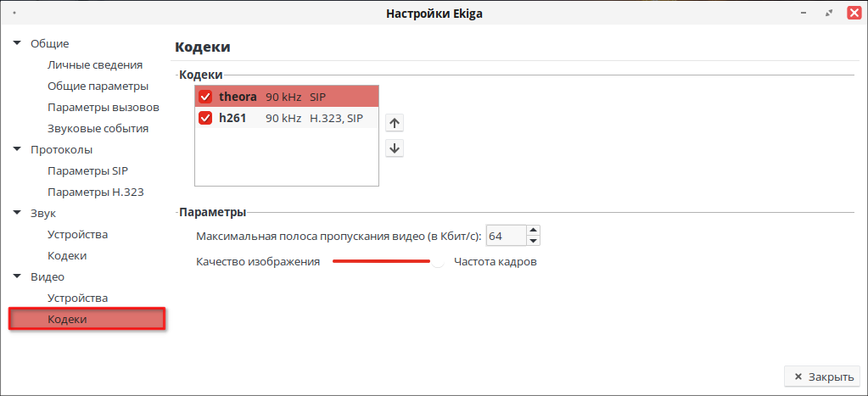The height and width of the screenshot is (396, 868).
Task: Move selected codec up with arrow button
Action: [395, 123]
